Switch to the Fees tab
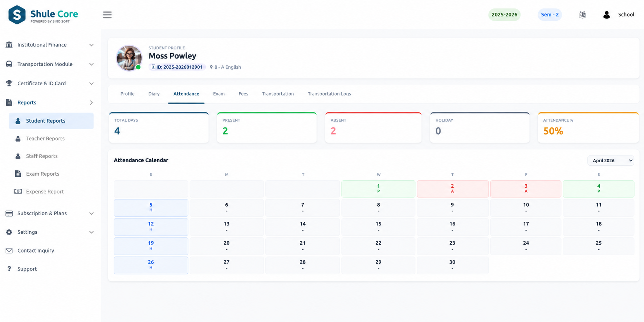 [x=243, y=94]
